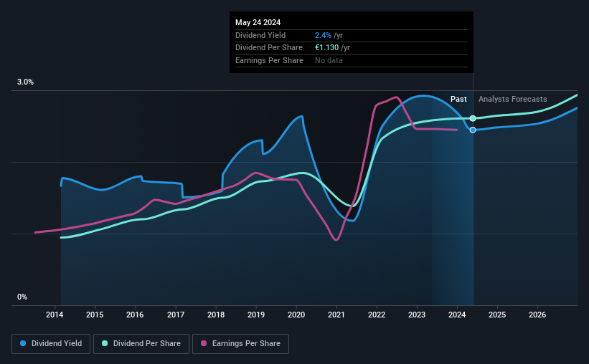Click the teal marker dot on the dividend per share line
589x364 pixels.
(473, 118)
